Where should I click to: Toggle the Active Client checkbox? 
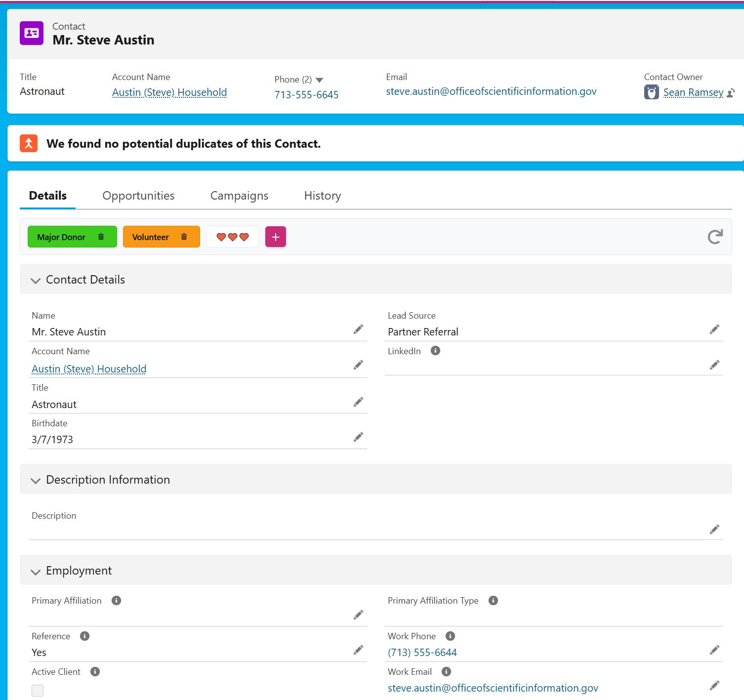tap(38, 690)
